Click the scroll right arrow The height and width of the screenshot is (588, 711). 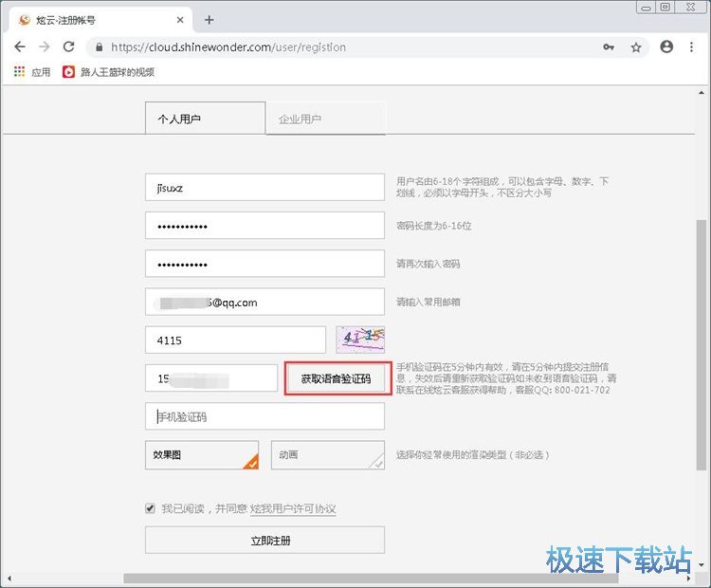click(x=689, y=579)
